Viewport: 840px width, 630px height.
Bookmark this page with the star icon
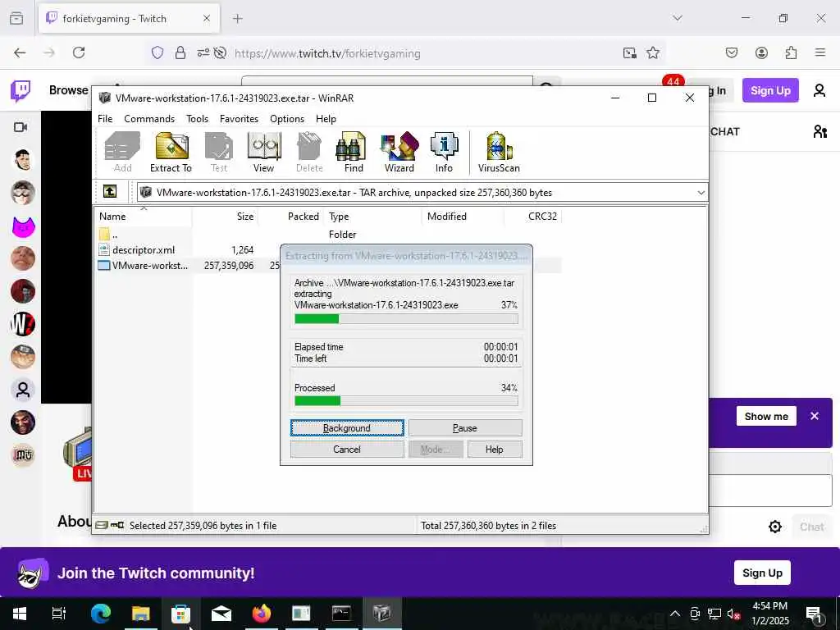652,52
